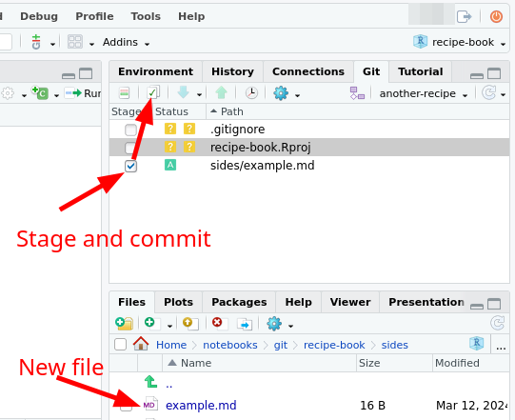The height and width of the screenshot is (420, 515).
Task: Expand the recipe-book project menu
Action: click(459, 42)
